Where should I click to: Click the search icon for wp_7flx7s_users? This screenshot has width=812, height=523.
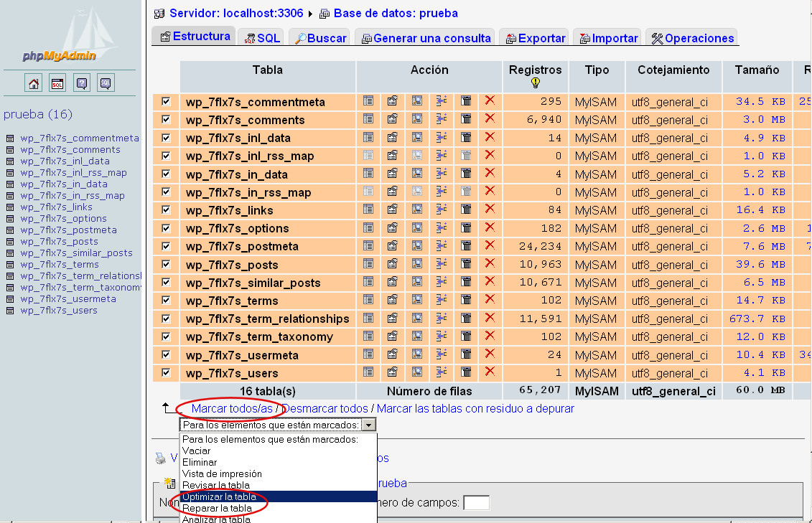click(x=417, y=372)
